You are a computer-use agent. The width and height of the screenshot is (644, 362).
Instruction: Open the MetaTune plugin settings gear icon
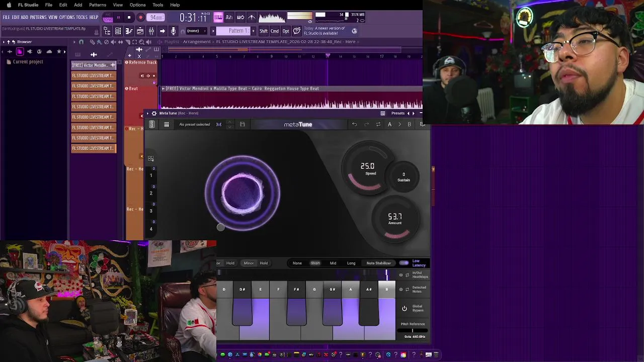click(x=154, y=113)
